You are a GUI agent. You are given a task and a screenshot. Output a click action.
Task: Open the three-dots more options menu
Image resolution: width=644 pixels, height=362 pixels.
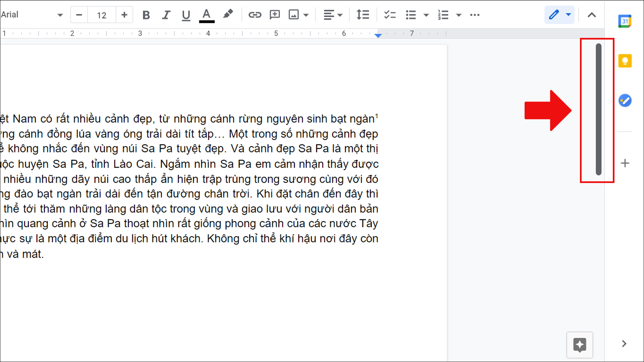click(x=475, y=15)
